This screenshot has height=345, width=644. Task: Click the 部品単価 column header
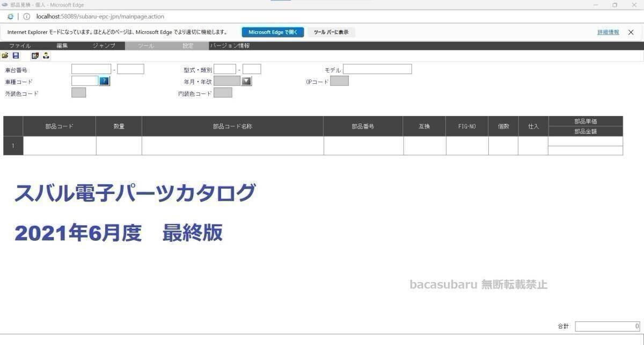(x=586, y=121)
